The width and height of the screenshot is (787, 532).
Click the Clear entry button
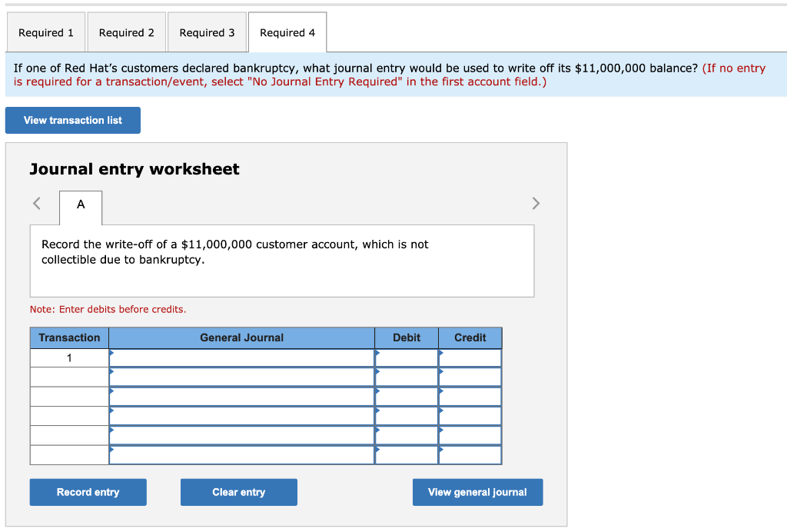(x=239, y=492)
